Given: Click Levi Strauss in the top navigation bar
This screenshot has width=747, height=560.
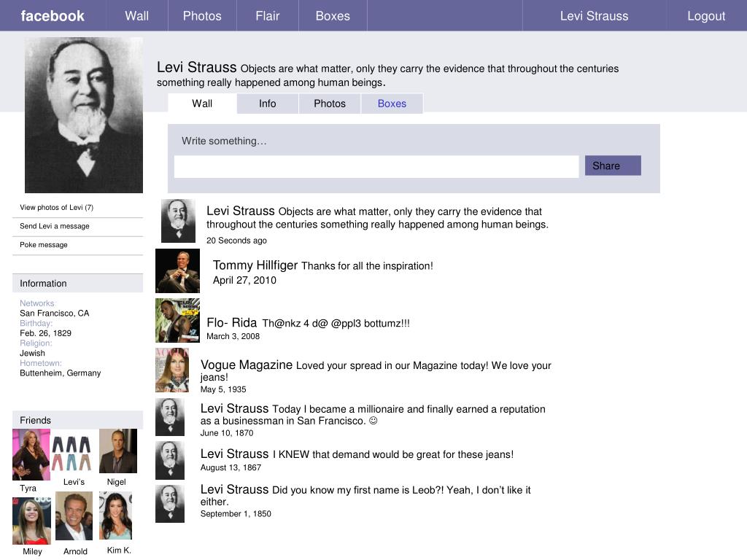Looking at the screenshot, I should coord(594,16).
